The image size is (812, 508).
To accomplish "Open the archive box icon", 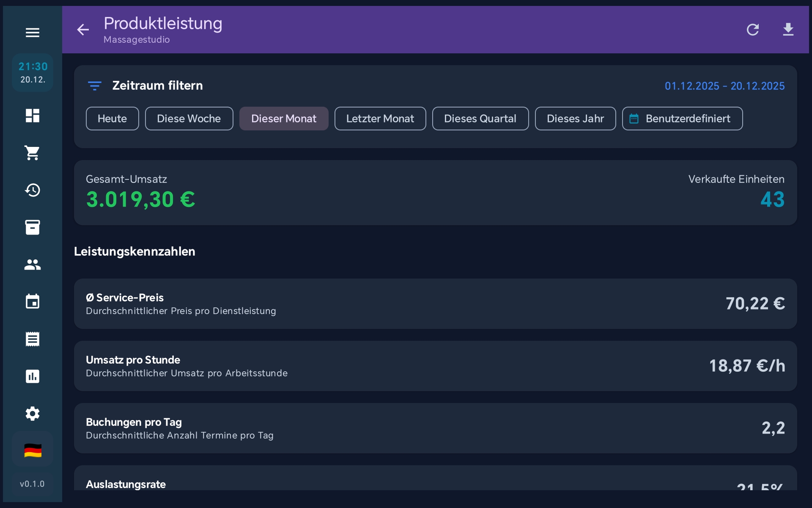I will coord(33,227).
